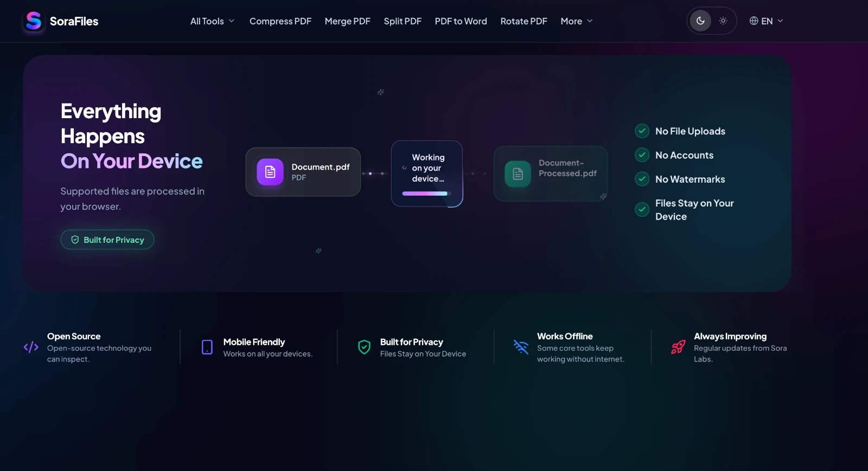Click the Built for Privacy shield icon

point(364,347)
